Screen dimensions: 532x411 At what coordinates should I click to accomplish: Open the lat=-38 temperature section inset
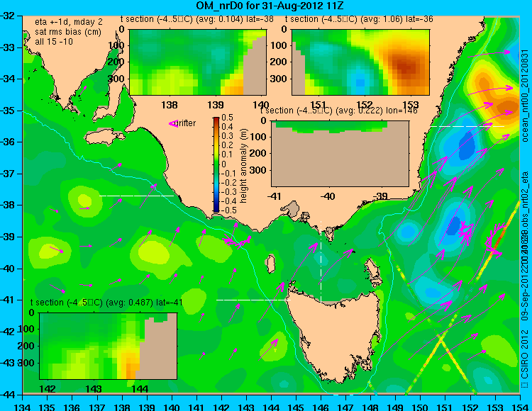tap(198, 62)
